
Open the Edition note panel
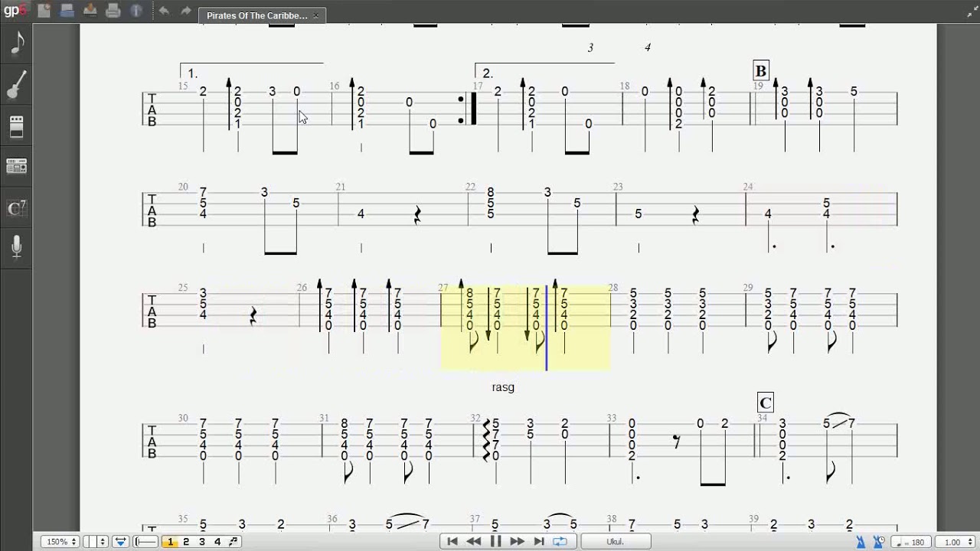point(17,44)
